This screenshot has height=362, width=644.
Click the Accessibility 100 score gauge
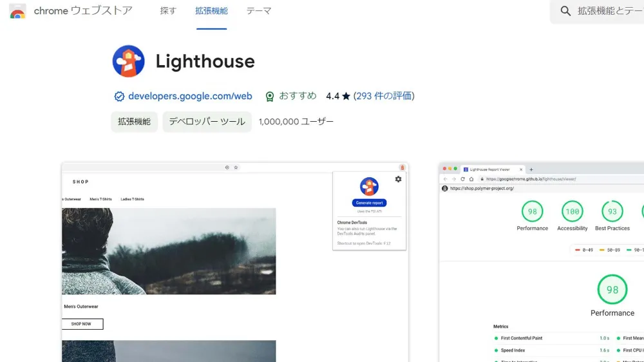(x=572, y=212)
